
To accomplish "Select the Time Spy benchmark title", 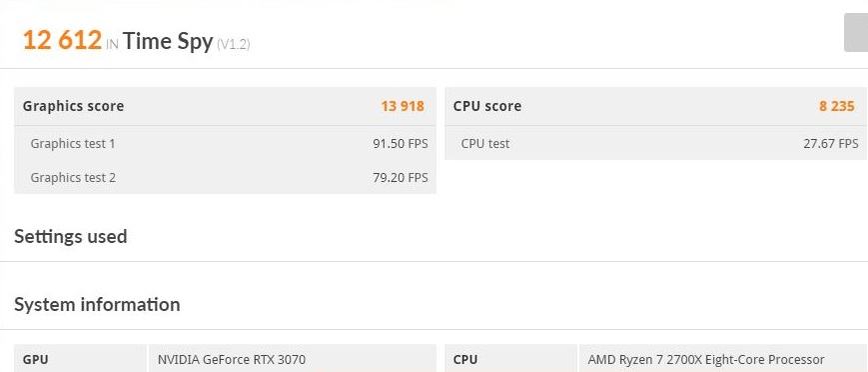I will tap(168, 42).
